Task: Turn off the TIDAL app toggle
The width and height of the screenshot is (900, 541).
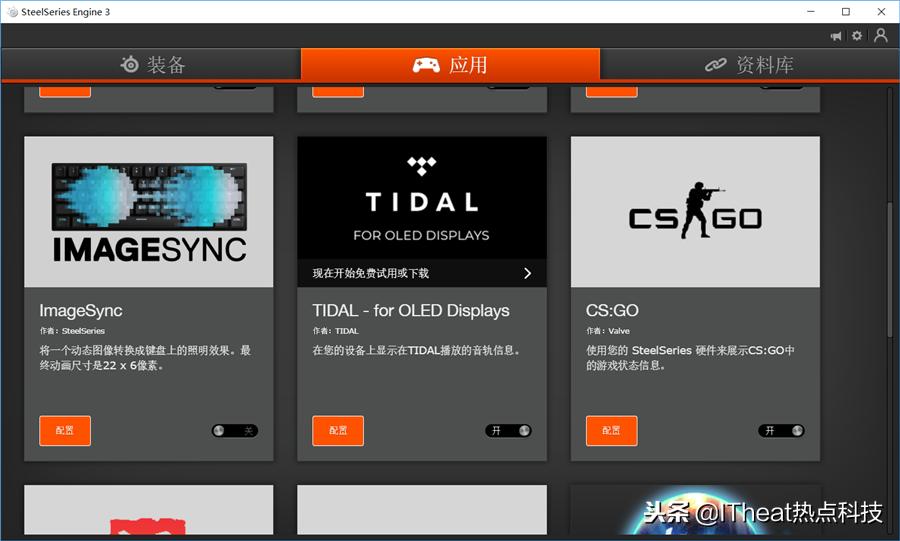Action: pos(508,431)
